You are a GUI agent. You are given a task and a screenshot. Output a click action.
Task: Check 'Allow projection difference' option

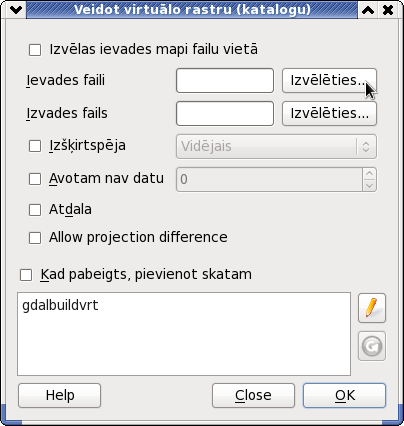tap(35, 238)
